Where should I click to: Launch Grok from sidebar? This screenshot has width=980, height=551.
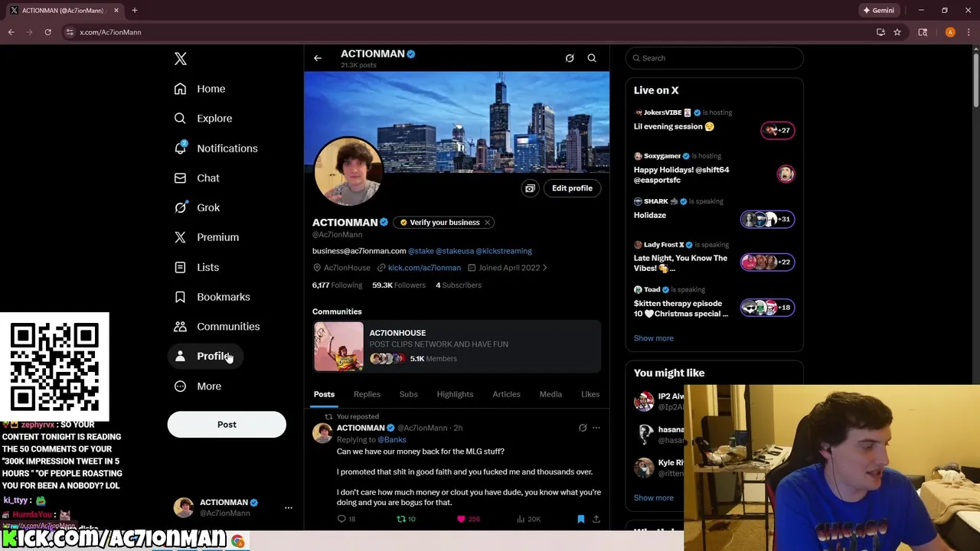197,207
